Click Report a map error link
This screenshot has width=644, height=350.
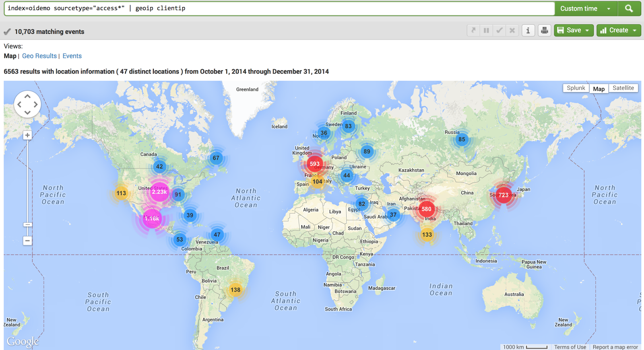coord(615,347)
